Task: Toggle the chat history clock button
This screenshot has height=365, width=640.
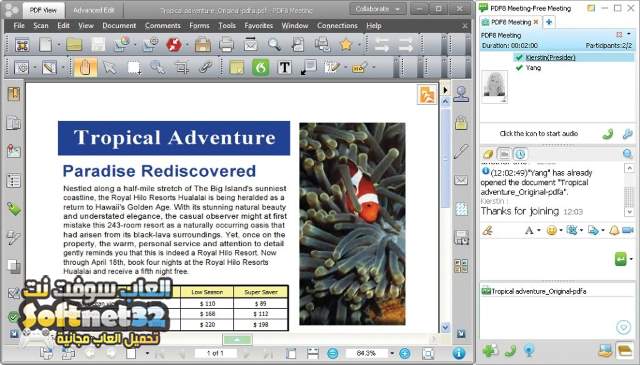Action: (x=520, y=154)
